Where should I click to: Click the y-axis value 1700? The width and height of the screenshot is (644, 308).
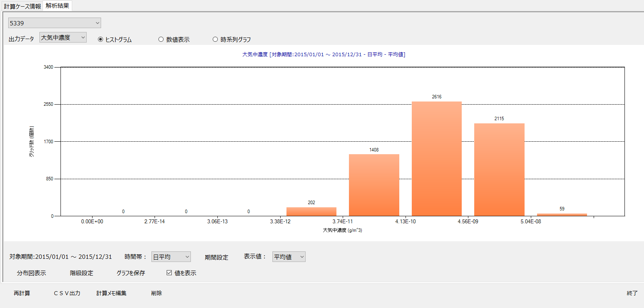tap(48, 142)
